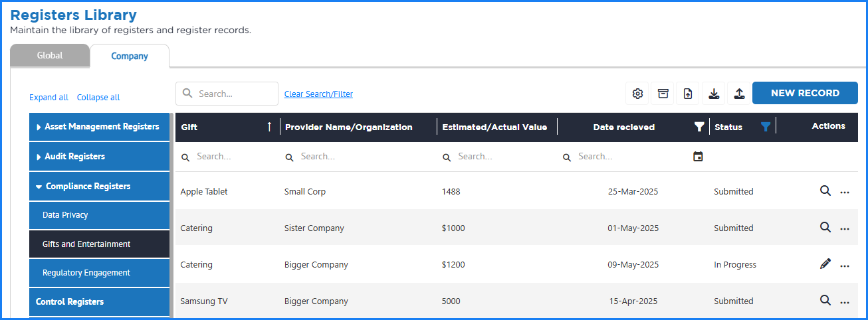
Task: Select Gifts and Entertainment register
Action: coord(99,244)
